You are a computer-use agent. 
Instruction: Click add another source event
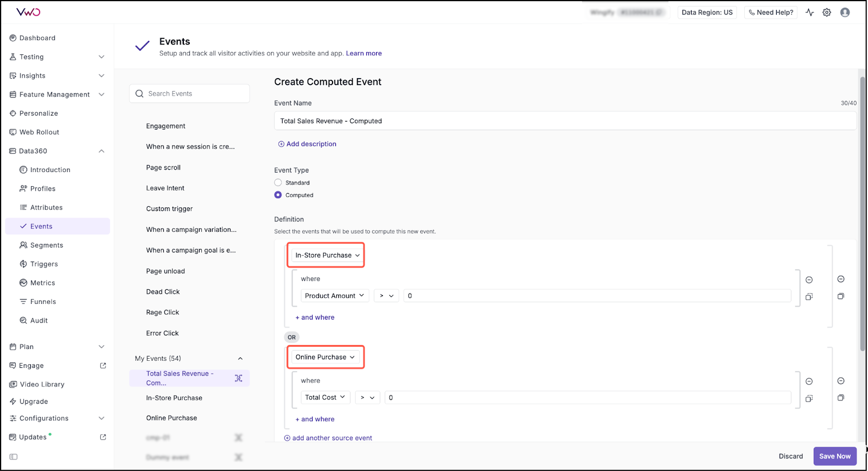click(328, 438)
